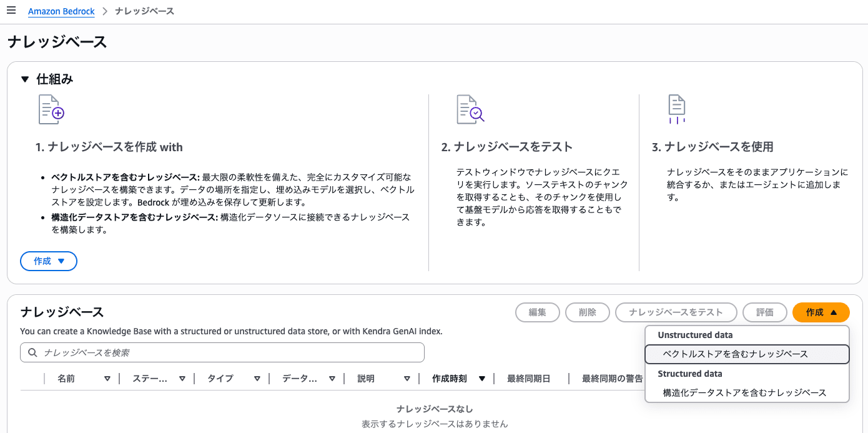868x433 pixels.
Task: Click the 削除 button
Action: point(588,312)
